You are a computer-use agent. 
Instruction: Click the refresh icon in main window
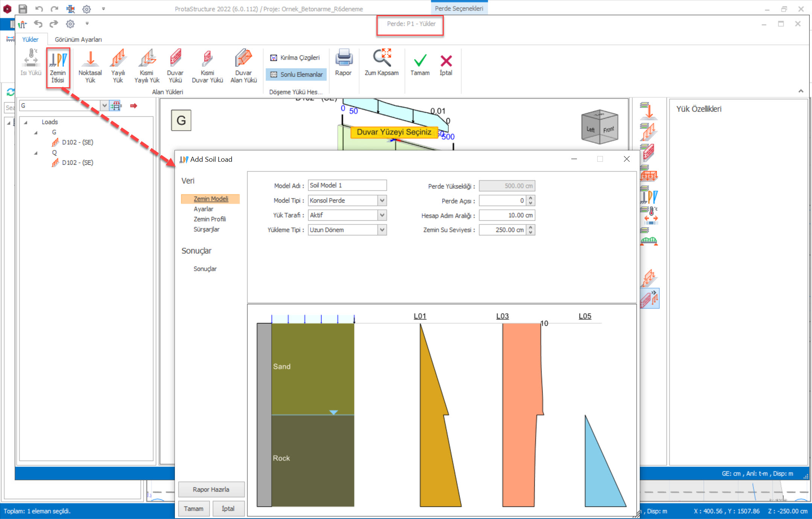pyautogui.click(x=11, y=92)
